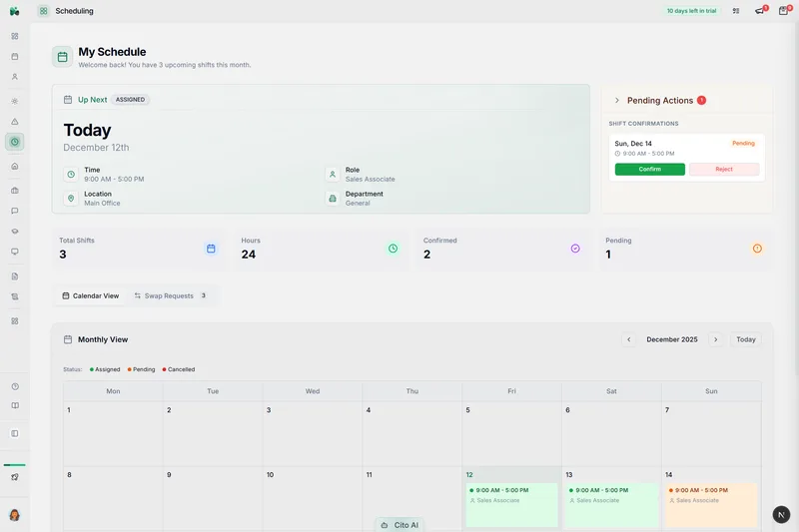Open the Cito AI assistant button

400,525
